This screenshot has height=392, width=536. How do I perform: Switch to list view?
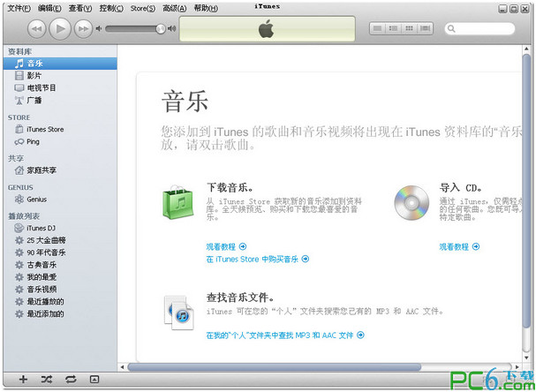tap(378, 28)
